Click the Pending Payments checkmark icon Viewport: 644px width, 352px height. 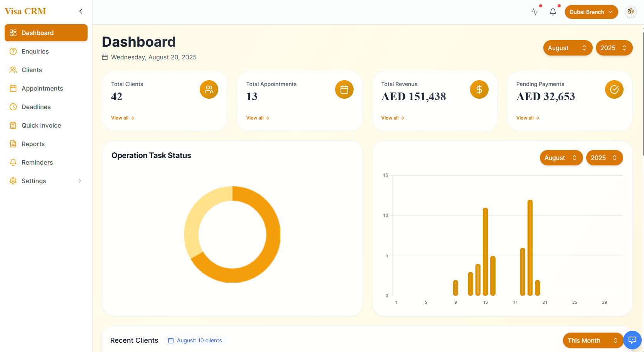click(x=614, y=89)
